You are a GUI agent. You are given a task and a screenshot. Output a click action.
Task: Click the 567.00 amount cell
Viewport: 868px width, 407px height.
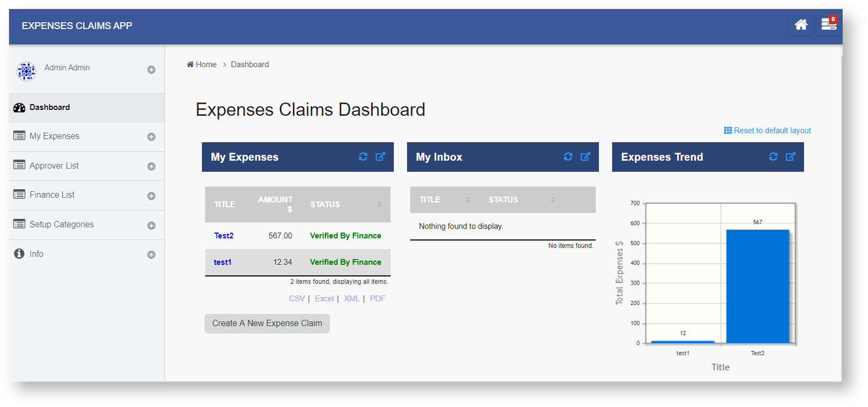[x=280, y=236]
